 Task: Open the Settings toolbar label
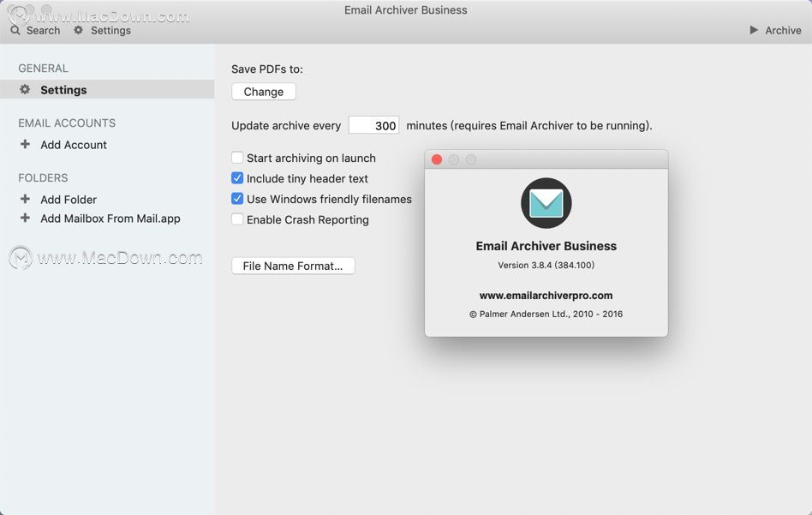pyautogui.click(x=110, y=31)
